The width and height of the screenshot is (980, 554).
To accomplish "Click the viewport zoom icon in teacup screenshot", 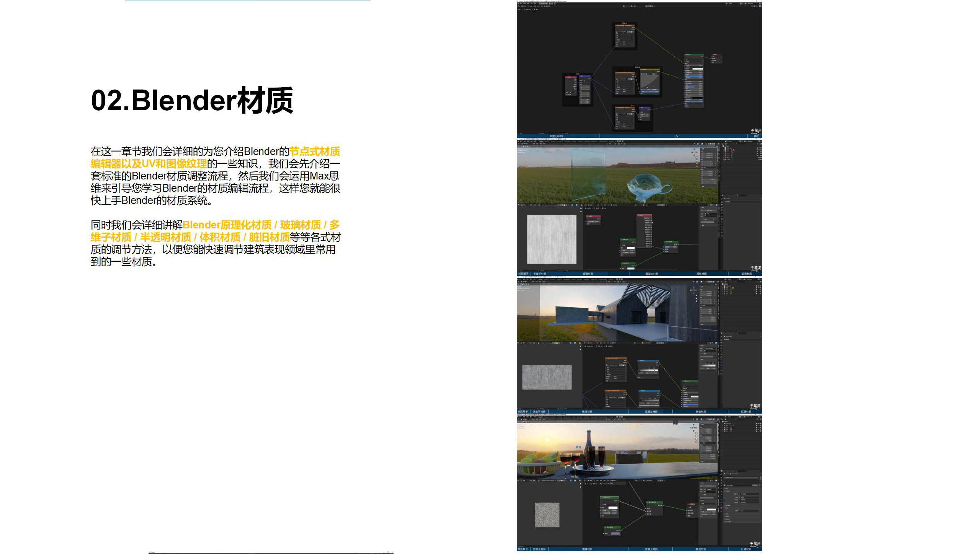I will 697,158.
